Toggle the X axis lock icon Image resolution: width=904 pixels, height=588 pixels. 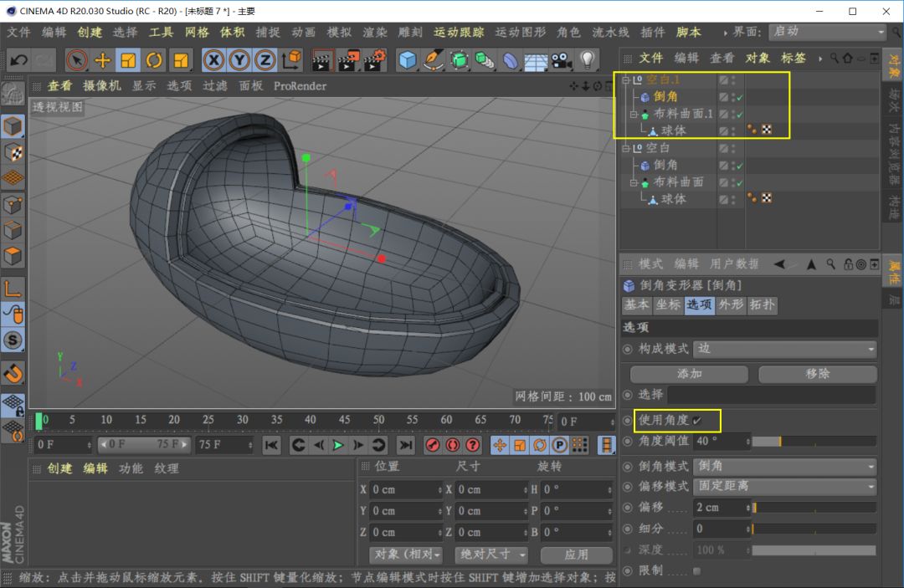point(214,60)
